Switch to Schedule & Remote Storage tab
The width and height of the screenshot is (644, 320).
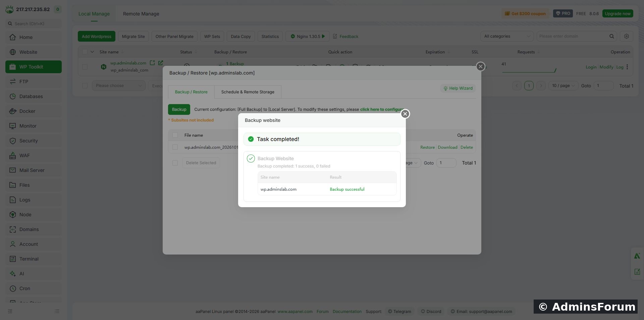(x=248, y=92)
